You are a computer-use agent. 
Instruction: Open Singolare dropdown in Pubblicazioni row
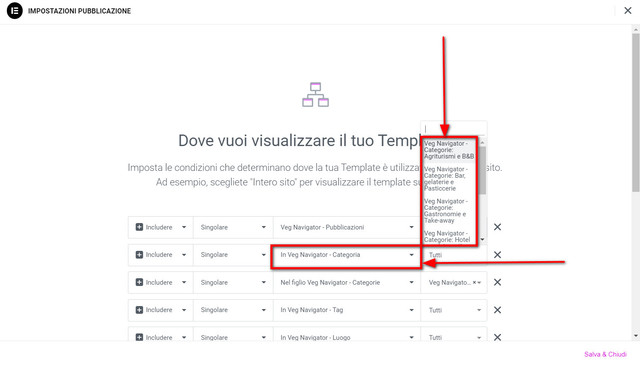[233, 227]
